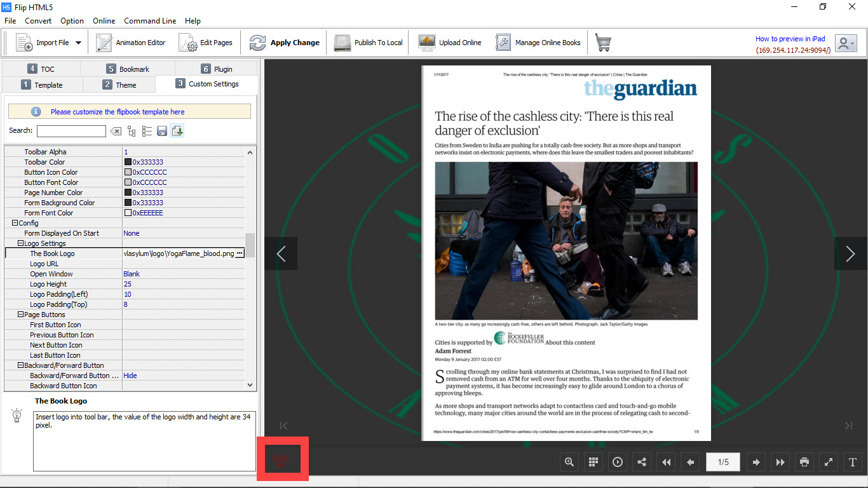
Task: Collapse the Config section
Action: (x=15, y=223)
